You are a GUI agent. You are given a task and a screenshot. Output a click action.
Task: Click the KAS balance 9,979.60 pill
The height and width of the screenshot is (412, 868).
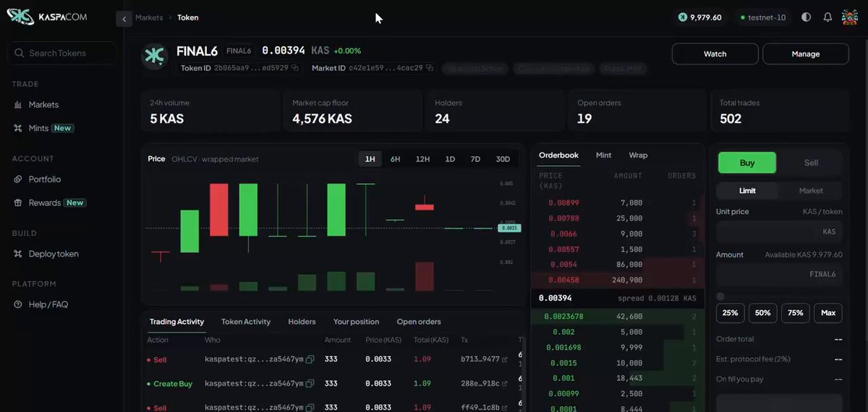699,17
